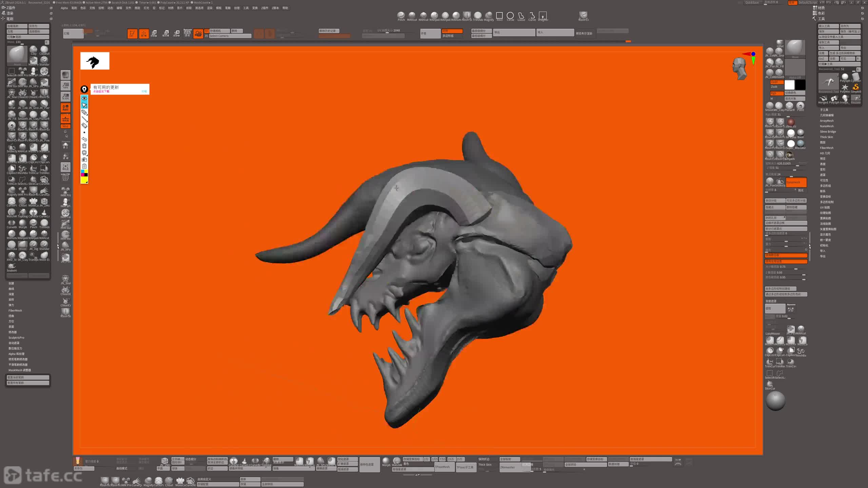
Task: Toggle the Zadd button
Action: tap(776, 82)
